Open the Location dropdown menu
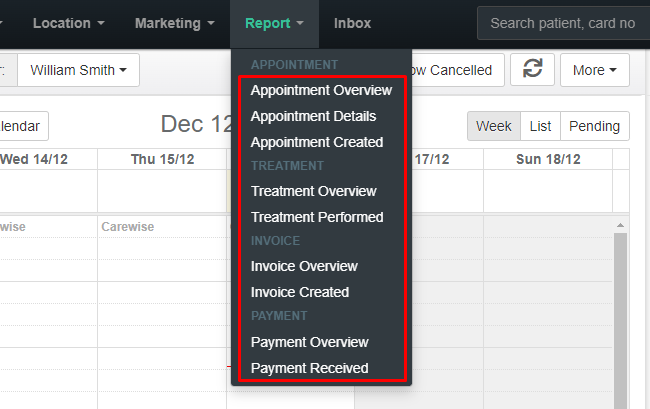 [x=68, y=23]
